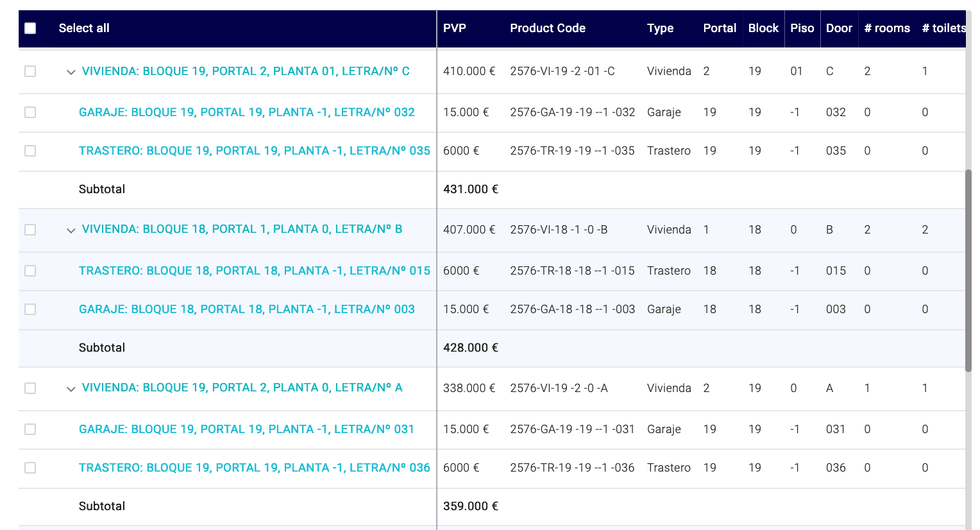Image resolution: width=980 pixels, height=530 pixels.
Task: Check the GARAJE Letra/Nº 031 row checkbox
Action: (x=30, y=429)
